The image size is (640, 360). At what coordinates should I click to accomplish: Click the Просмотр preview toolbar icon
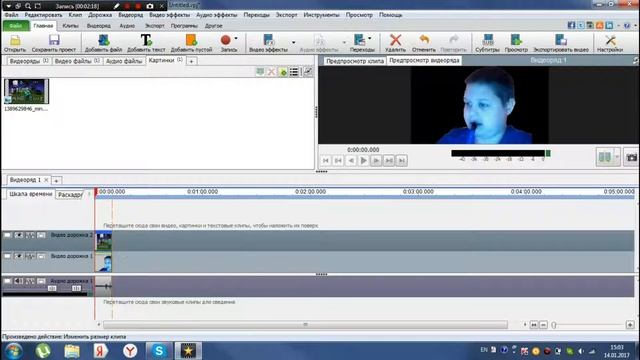pyautogui.click(x=516, y=43)
